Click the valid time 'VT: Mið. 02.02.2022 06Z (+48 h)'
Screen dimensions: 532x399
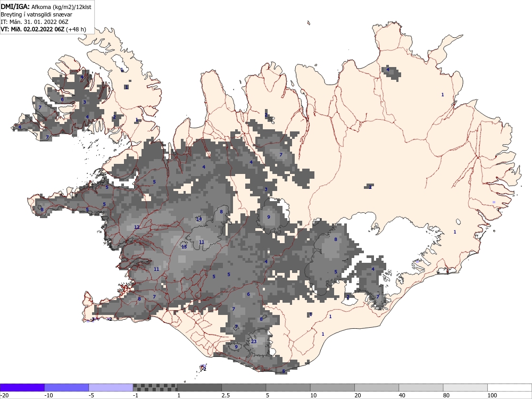[44, 29]
